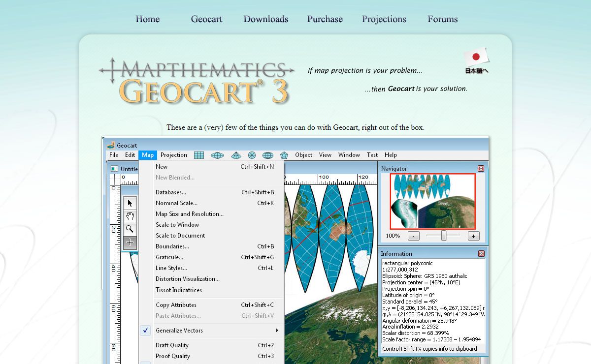This screenshot has height=364, width=591.
Task: Choose Graticule... menu entry
Action: (x=212, y=257)
